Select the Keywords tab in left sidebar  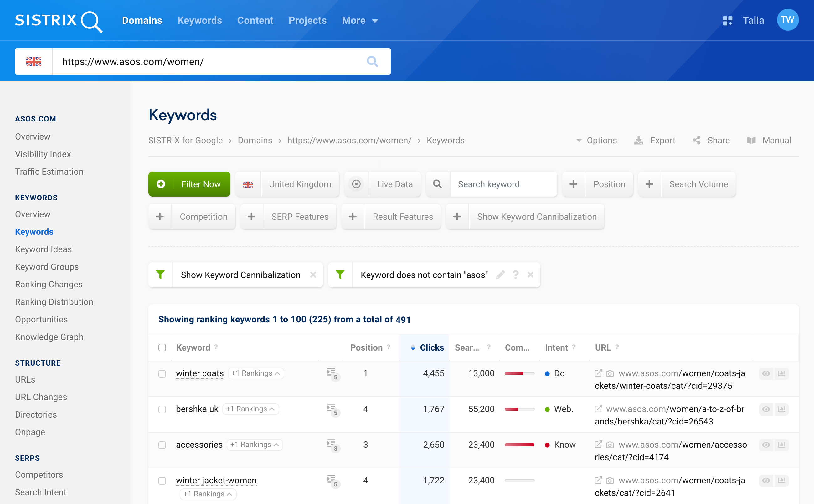tap(34, 231)
